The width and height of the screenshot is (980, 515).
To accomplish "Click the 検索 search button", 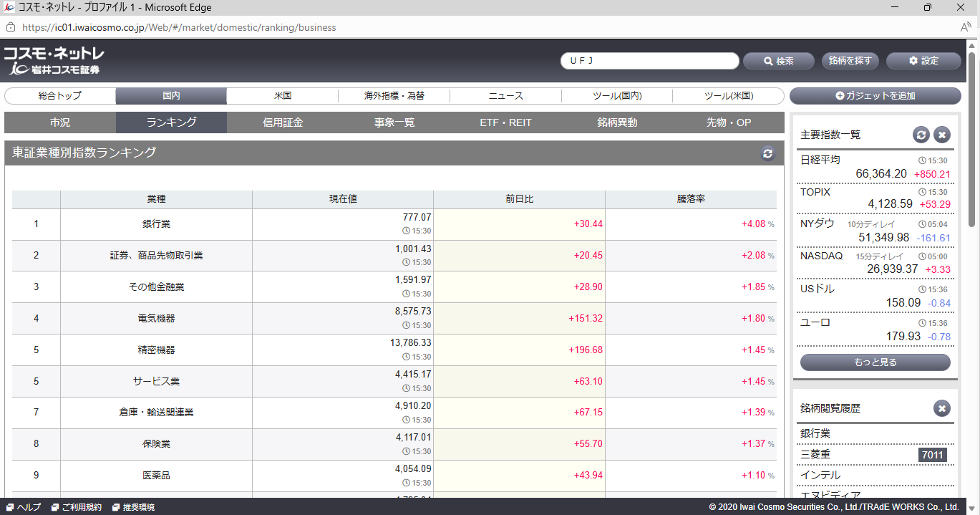I will 779,61.
